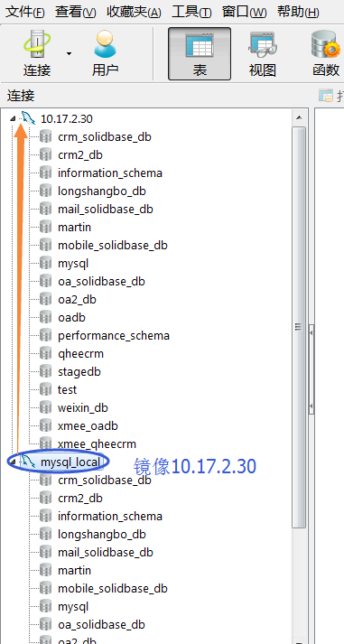
Task: Click the database icon beside oadb
Action: [45, 317]
